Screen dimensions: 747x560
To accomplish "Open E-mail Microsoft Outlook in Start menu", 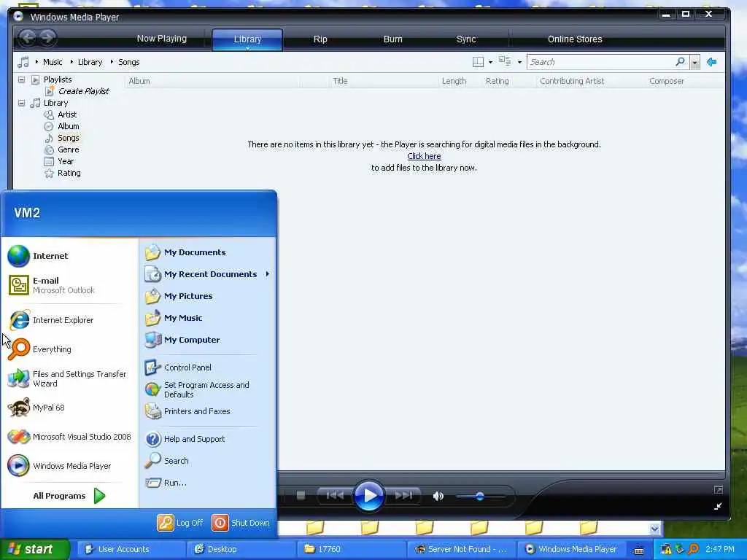I will pos(70,285).
